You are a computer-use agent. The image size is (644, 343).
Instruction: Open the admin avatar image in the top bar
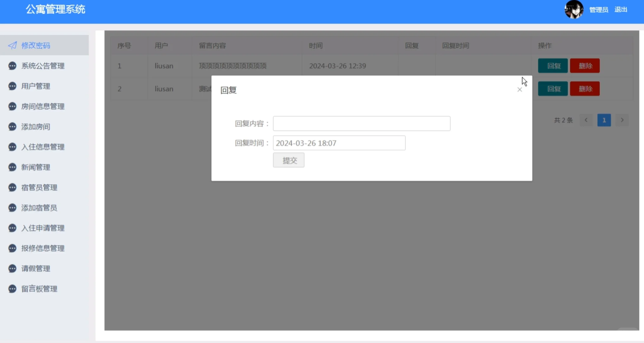pos(574,10)
